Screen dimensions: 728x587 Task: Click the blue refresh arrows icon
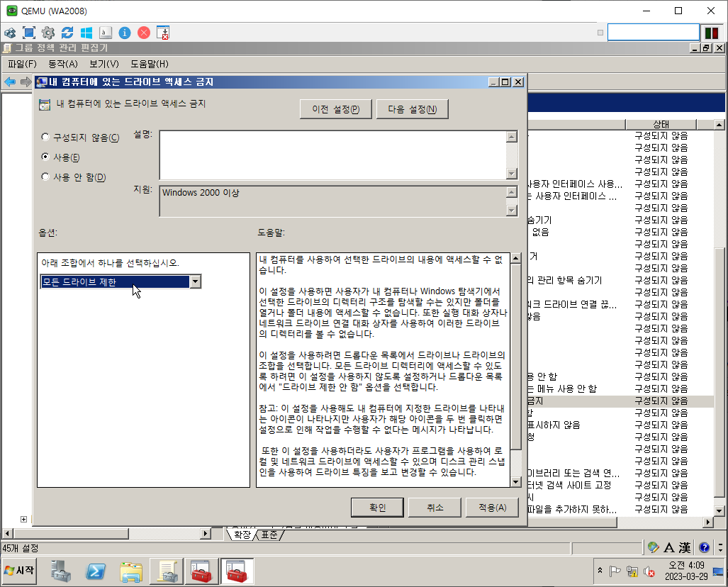(67, 33)
